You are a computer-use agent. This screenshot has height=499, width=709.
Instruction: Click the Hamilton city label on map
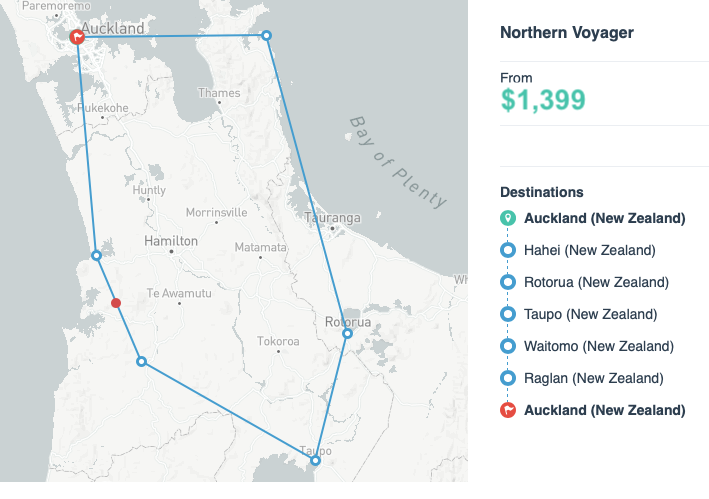coord(171,241)
